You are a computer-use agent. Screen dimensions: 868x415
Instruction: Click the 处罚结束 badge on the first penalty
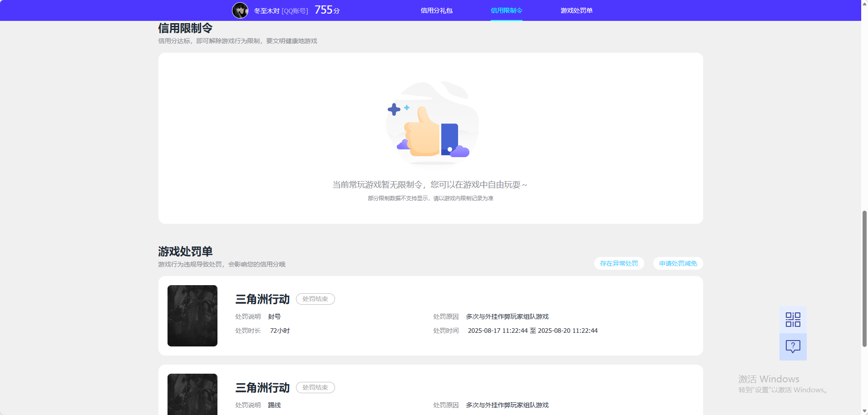315,299
